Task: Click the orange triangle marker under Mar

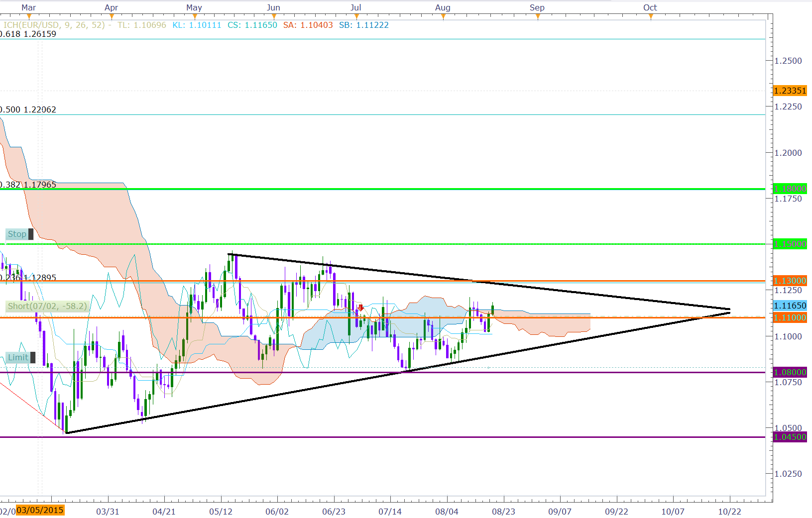Action: pos(29,17)
